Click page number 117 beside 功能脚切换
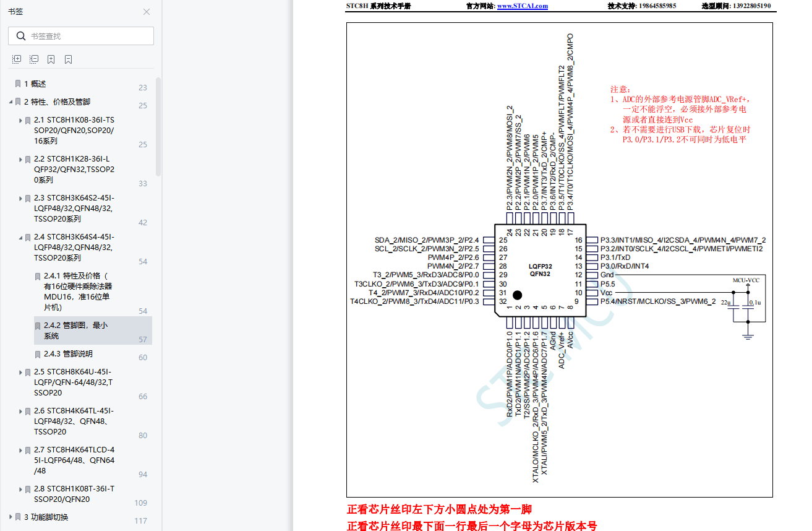Viewport: 812px width, 531px height. [141, 520]
